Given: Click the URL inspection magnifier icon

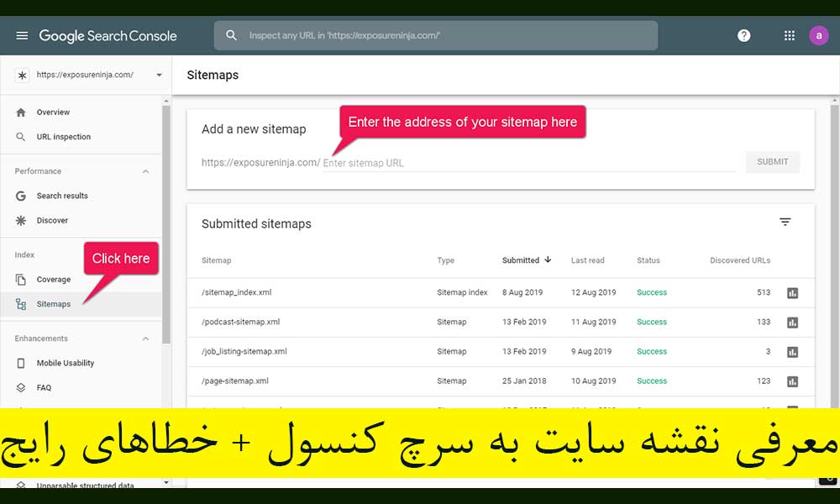Looking at the screenshot, I should pos(21,137).
